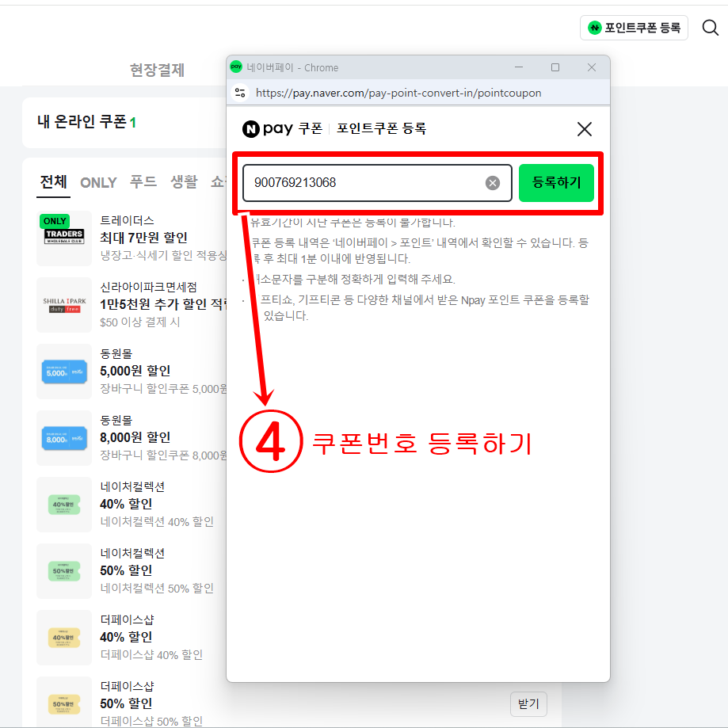
Task: Click 더페이스샵 40% coupon thumbnail
Action: [x=64, y=638]
